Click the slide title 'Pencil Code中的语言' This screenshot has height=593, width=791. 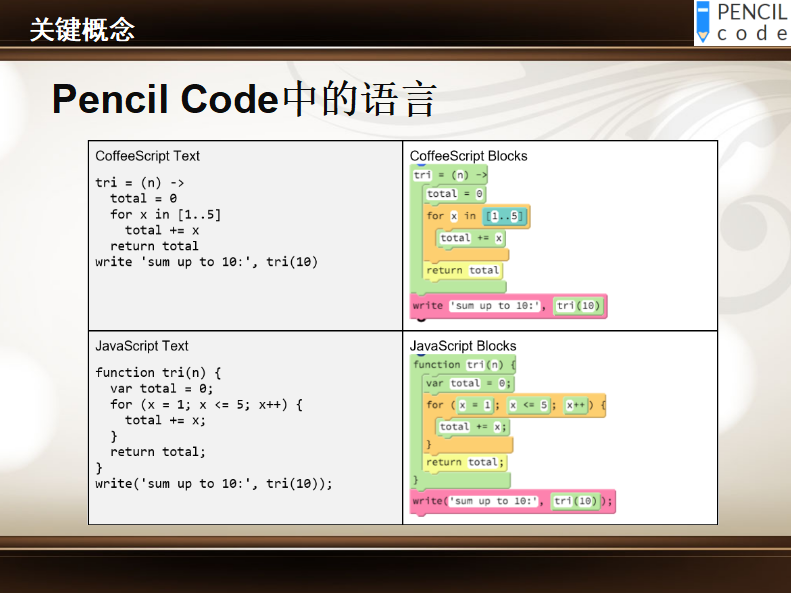[244, 99]
